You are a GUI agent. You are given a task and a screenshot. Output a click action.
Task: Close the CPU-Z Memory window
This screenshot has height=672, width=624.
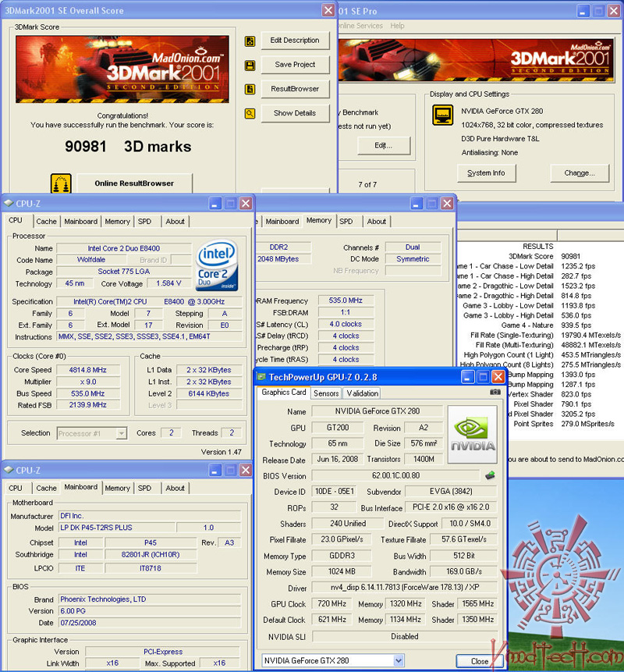click(447, 203)
